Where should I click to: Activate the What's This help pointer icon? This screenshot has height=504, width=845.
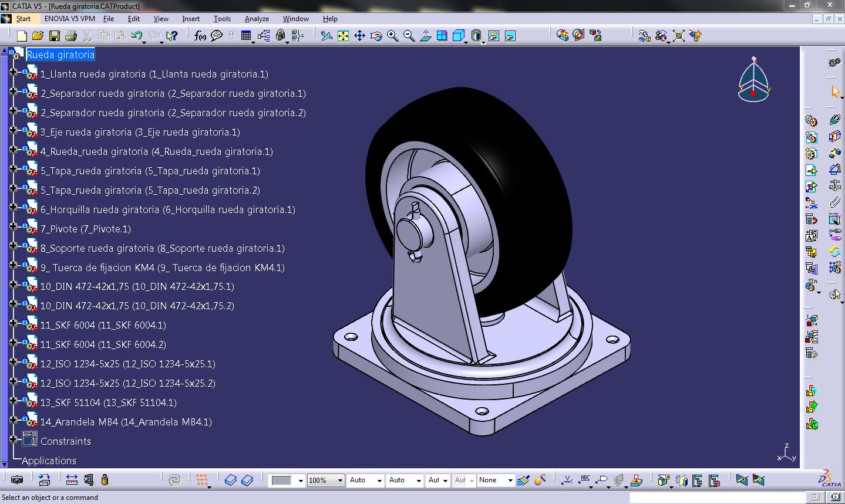171,36
